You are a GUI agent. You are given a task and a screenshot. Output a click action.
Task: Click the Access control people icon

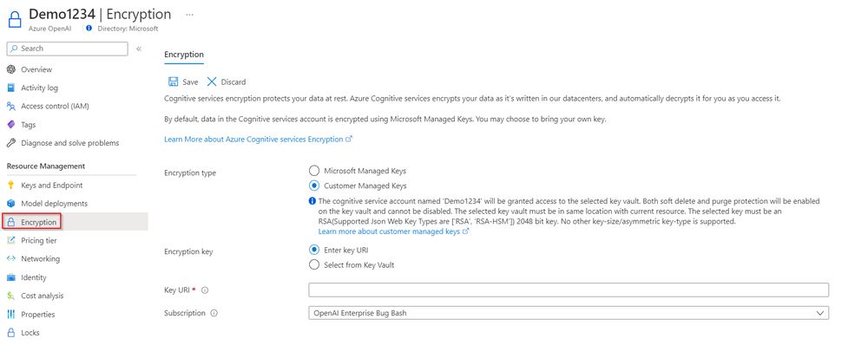coord(11,106)
